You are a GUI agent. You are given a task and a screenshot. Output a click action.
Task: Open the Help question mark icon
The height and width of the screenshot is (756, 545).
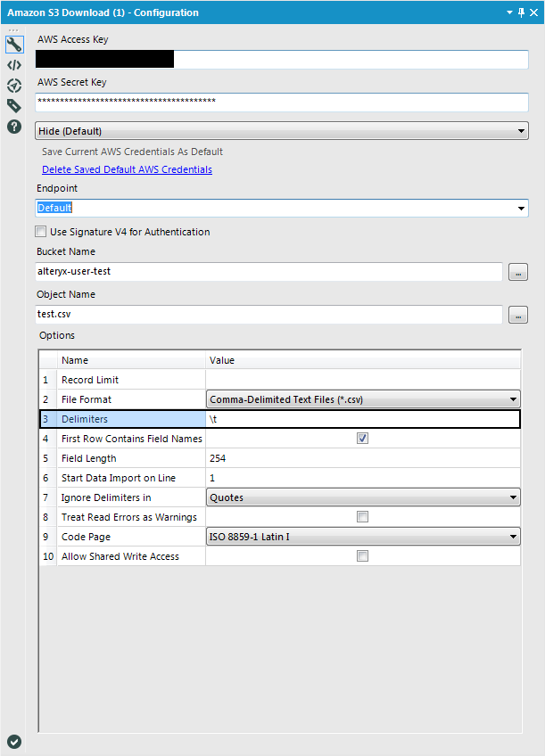[x=14, y=127]
